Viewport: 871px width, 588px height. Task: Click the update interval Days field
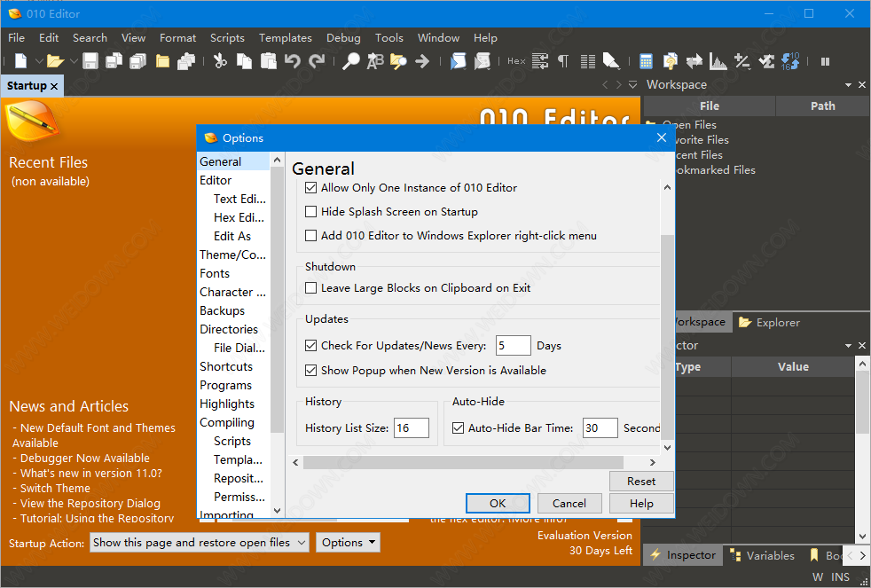coord(514,345)
